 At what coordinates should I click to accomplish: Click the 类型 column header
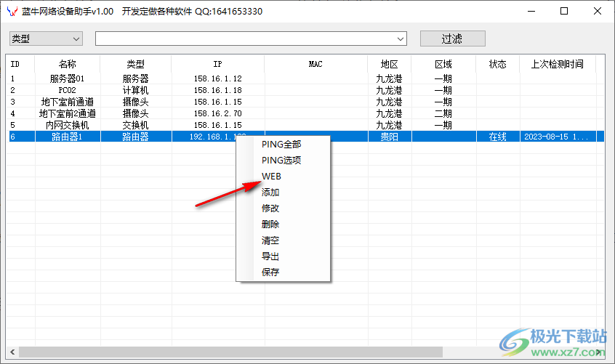tap(135, 64)
